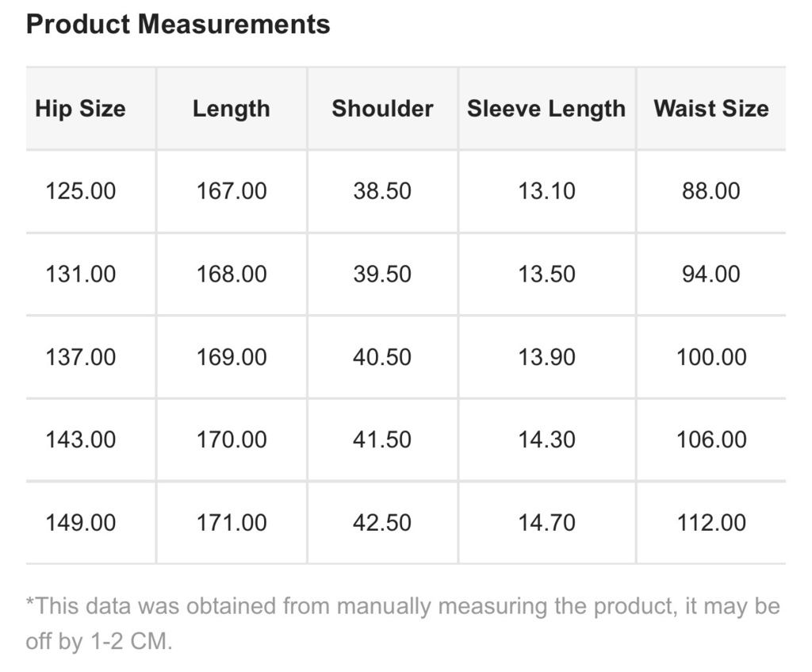Select the shoulder 40.50 cell

[382, 357]
